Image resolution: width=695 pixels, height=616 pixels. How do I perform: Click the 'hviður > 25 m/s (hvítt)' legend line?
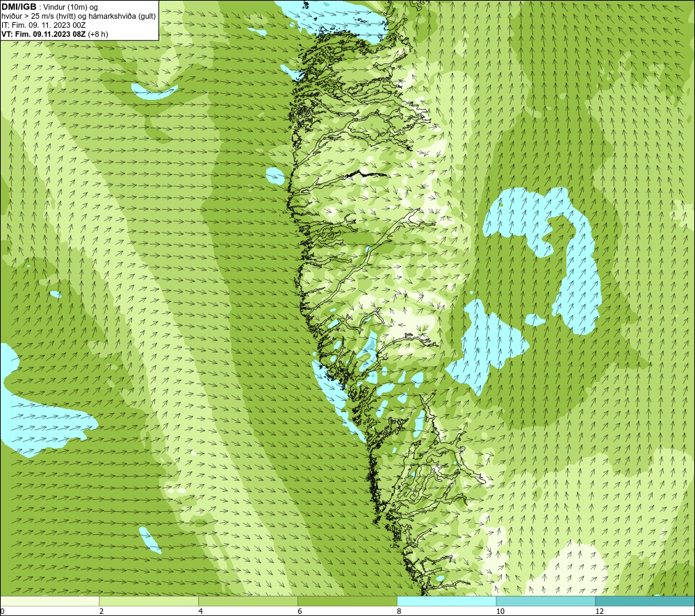coord(79,16)
